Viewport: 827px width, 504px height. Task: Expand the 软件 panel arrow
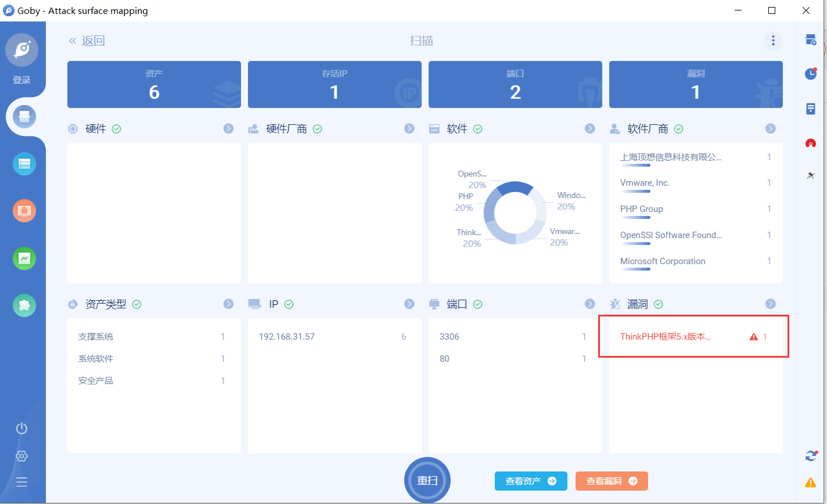coord(590,128)
